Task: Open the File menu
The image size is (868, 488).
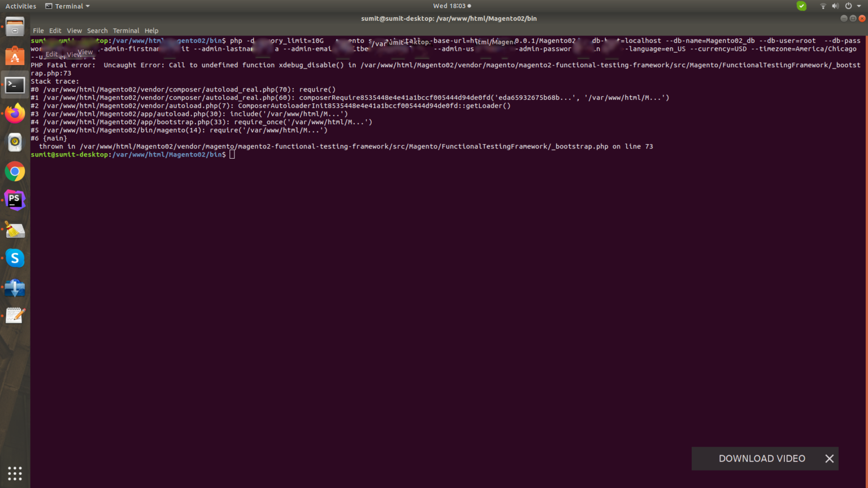Action: tap(38, 30)
